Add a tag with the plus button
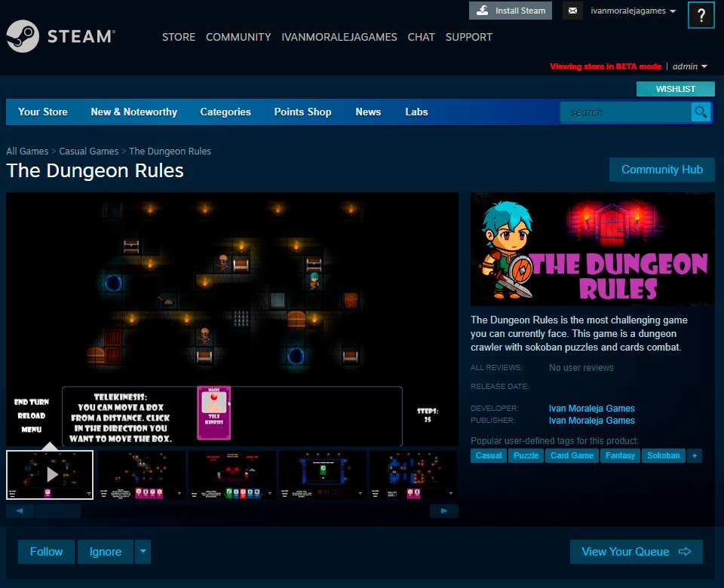The height and width of the screenshot is (588, 724). (694, 455)
